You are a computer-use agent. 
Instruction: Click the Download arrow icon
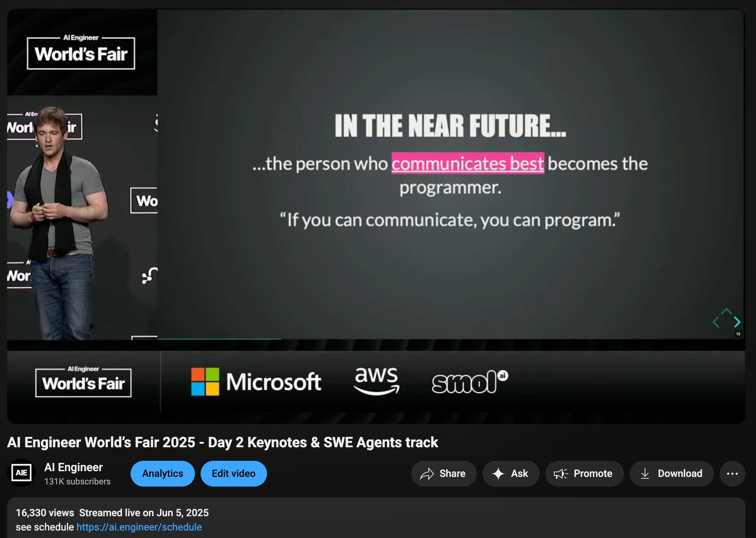pyautogui.click(x=645, y=474)
